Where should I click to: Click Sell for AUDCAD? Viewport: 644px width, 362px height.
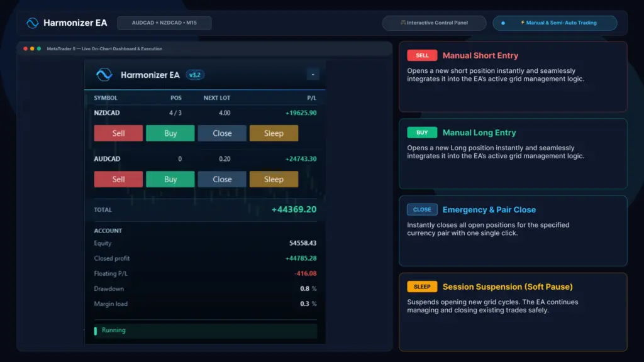click(x=118, y=179)
